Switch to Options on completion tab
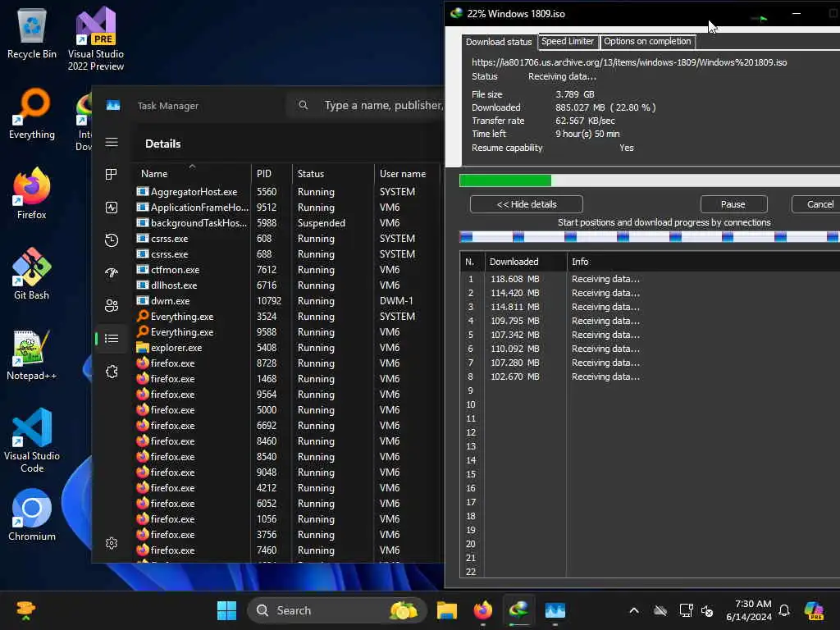Viewport: 840px width, 630px height. coord(647,41)
